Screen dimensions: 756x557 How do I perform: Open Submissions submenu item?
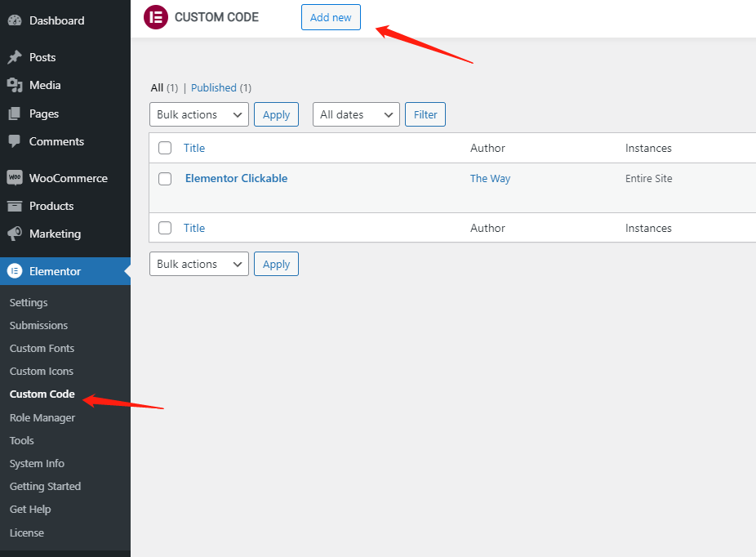[38, 325]
